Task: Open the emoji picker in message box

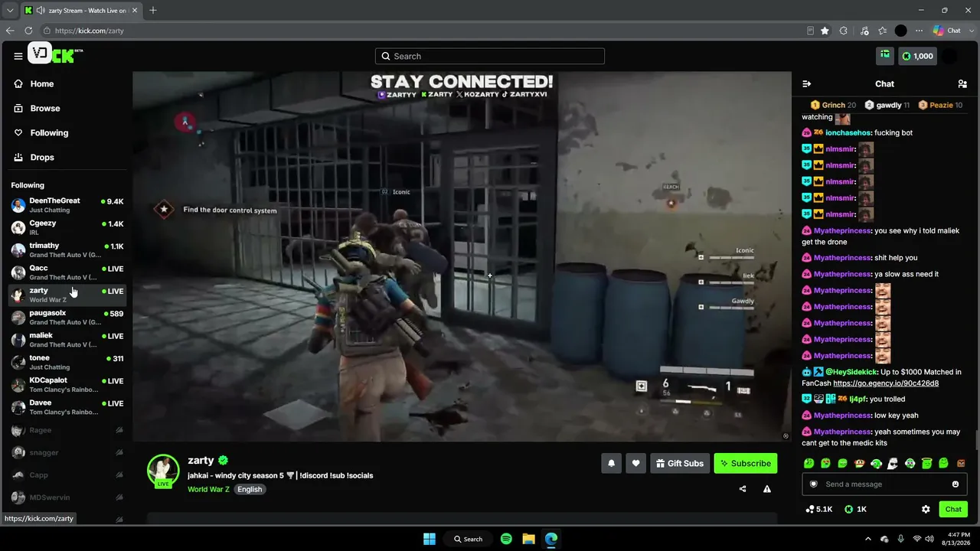Action: [955, 484]
